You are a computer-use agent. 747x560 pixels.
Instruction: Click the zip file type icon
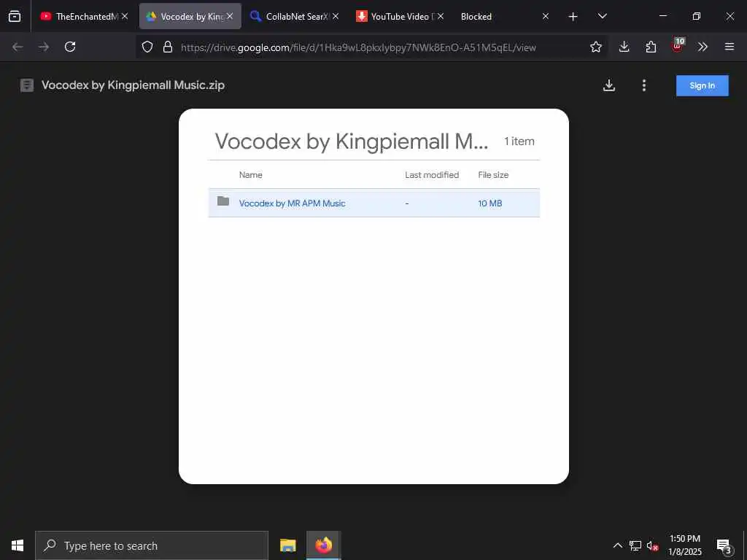[x=27, y=85]
